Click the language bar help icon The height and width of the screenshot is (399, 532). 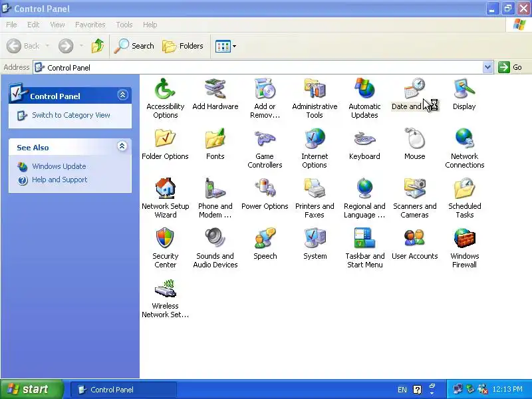[x=418, y=390]
